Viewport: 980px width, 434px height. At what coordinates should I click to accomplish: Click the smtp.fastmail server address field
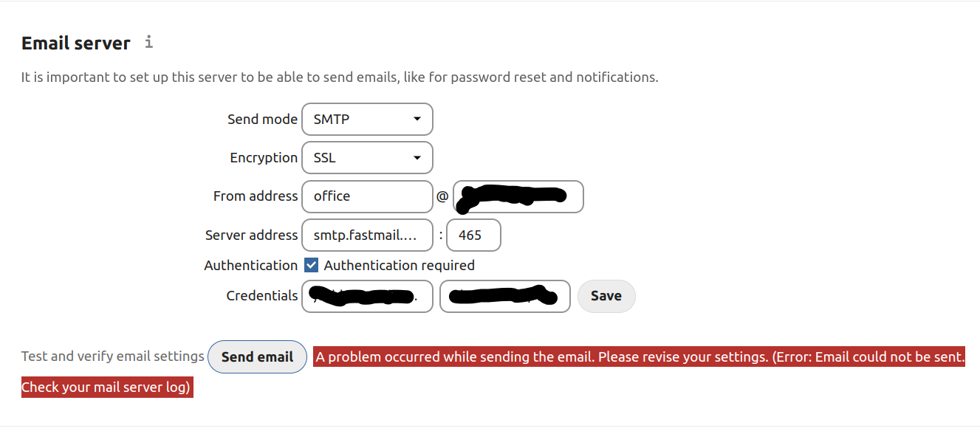point(367,235)
